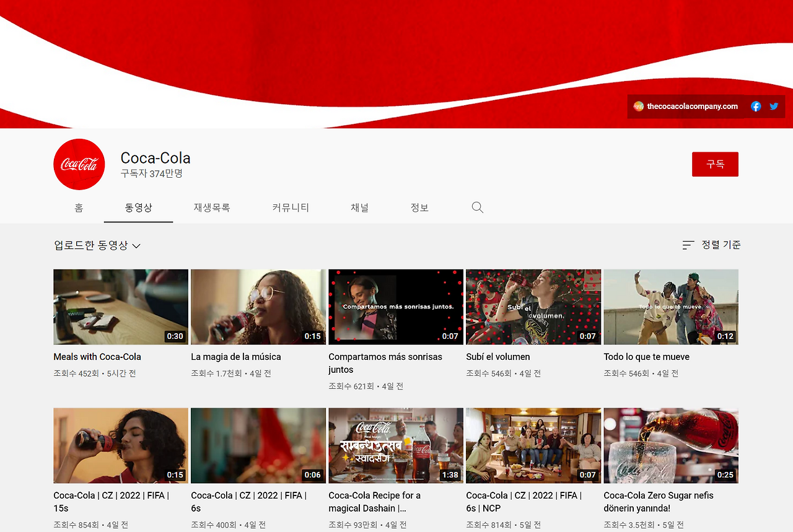Click the 구독자 374만명 subscriber count
793x532 pixels.
click(152, 174)
